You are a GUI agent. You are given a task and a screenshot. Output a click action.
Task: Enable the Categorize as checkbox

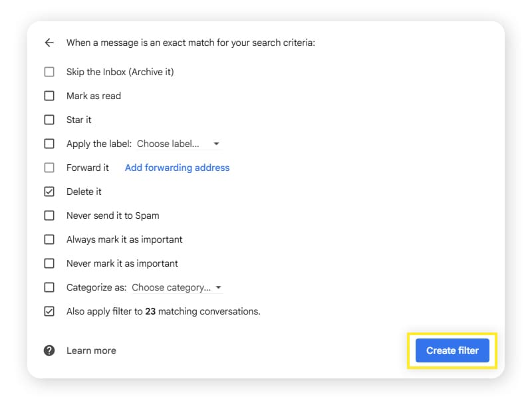point(49,287)
